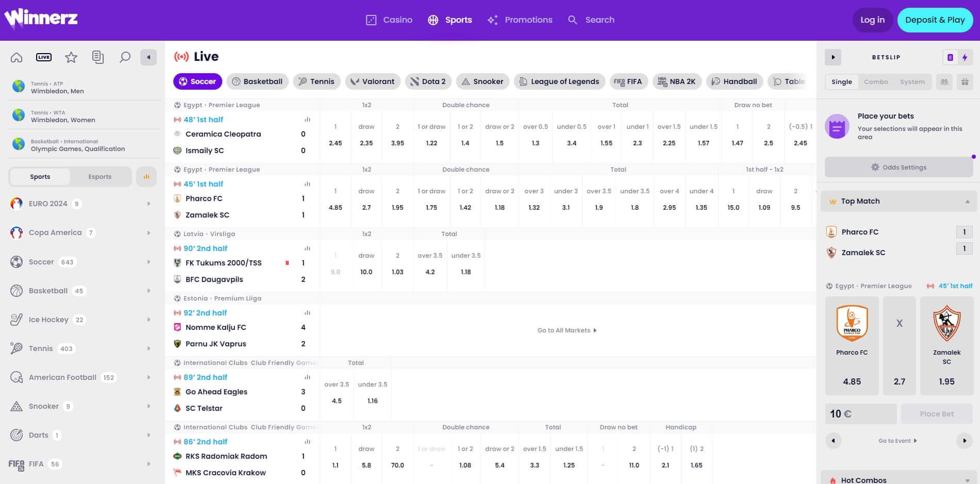Select the System bet type
Image resolution: width=980 pixels, height=484 pixels.
pos(912,81)
